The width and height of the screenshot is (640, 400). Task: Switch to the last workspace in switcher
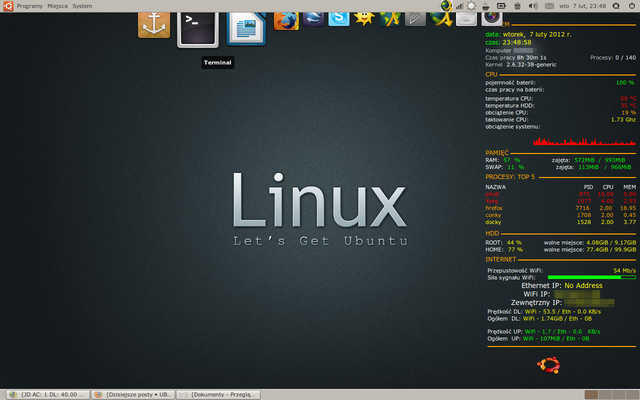(x=631, y=395)
